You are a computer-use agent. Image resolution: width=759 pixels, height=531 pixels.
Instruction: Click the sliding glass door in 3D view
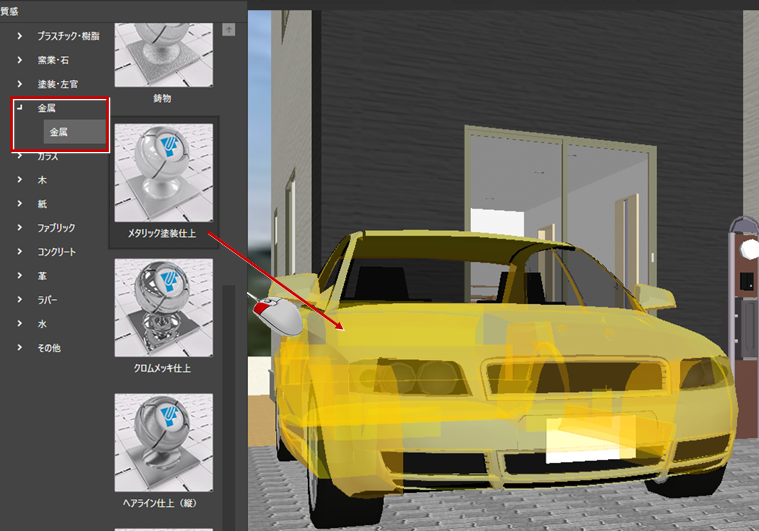pyautogui.click(x=560, y=218)
